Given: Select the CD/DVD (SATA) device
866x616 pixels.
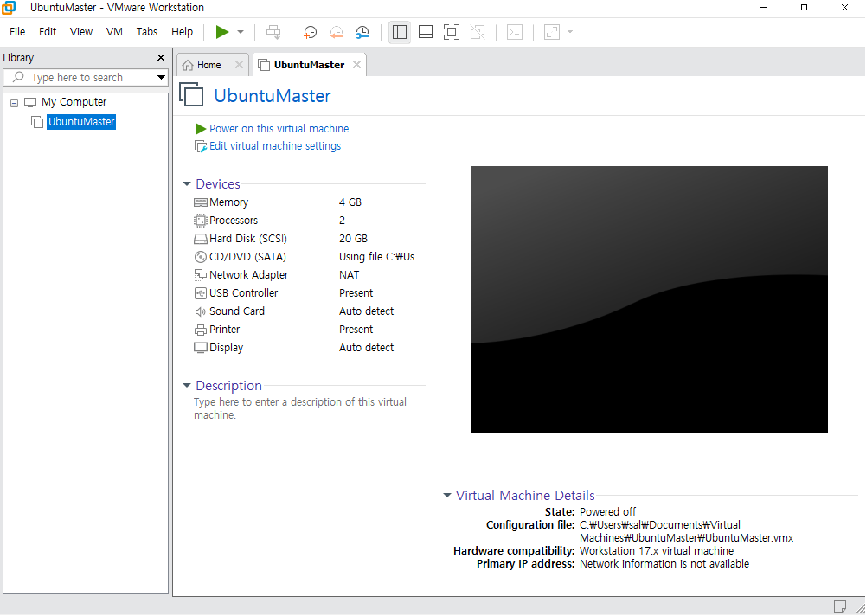Looking at the screenshot, I should click(x=308, y=257).
